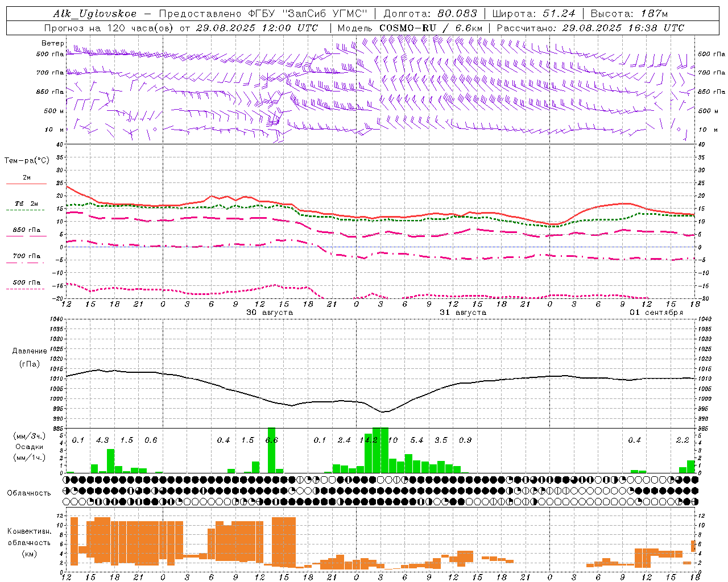Click the 'Широта: 51.24' latitude value

[x=533, y=14]
